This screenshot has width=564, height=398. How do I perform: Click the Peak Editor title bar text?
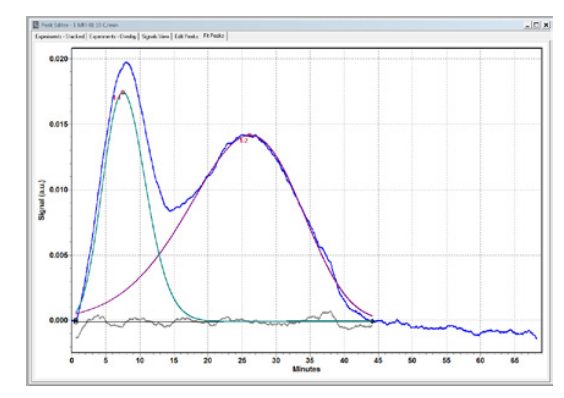(x=80, y=25)
